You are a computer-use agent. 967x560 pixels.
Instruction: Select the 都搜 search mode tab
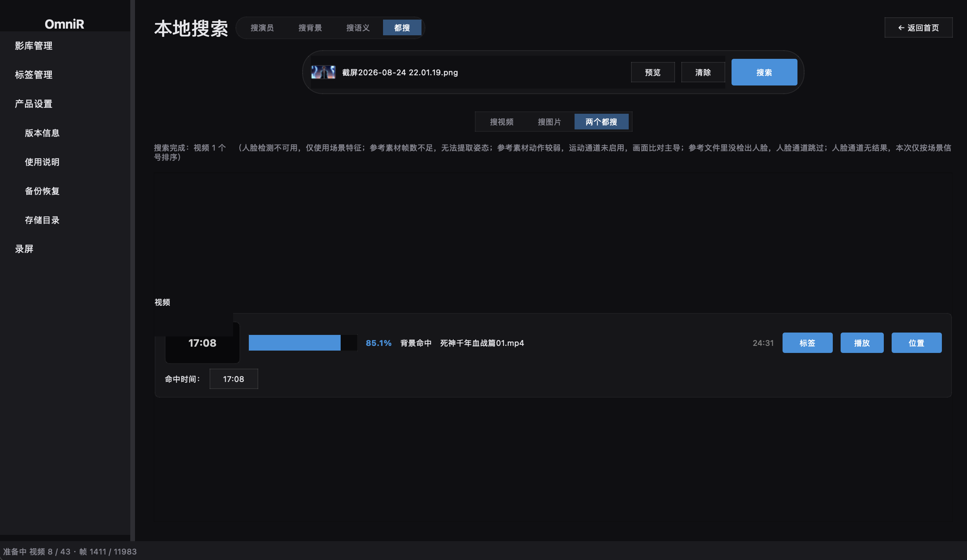(402, 28)
